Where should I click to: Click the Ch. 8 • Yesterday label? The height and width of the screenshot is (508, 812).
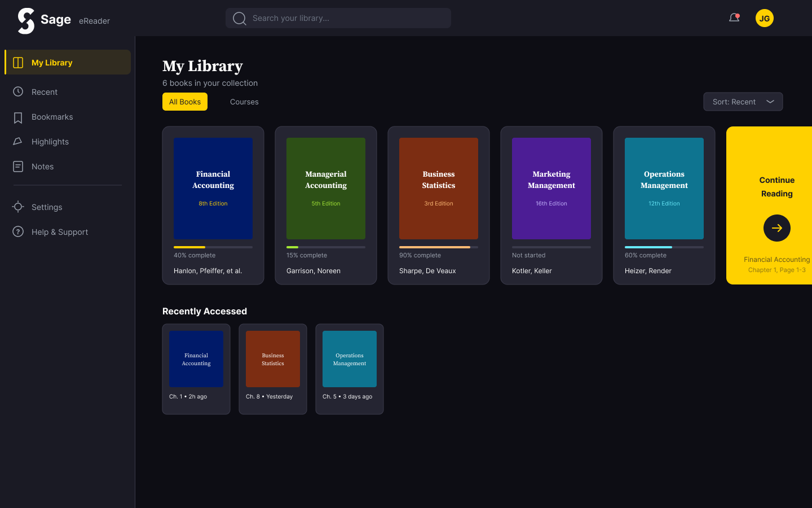(269, 397)
